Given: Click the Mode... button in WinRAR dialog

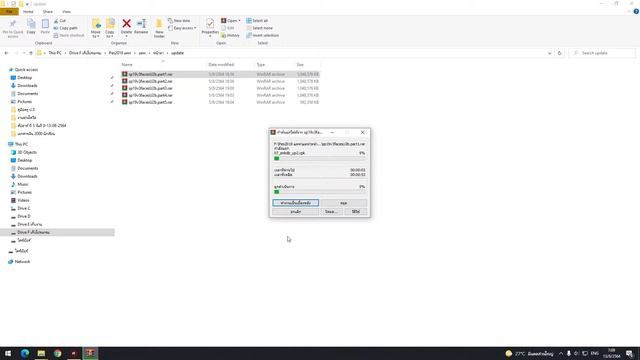Looking at the screenshot, I should [331, 212].
